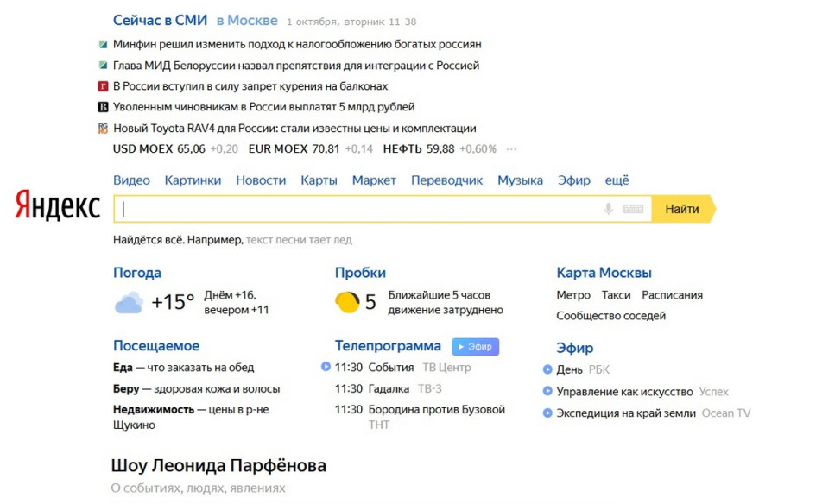This screenshot has width=816, height=504.
Task: Click the blue Эфир button beside Телепрограмма
Action: pos(475,346)
